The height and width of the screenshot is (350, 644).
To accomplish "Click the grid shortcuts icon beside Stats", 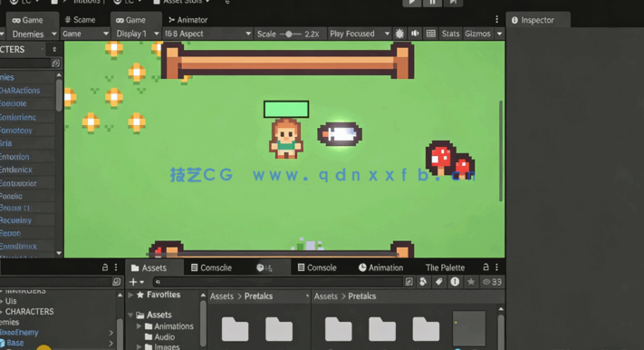I will (430, 34).
